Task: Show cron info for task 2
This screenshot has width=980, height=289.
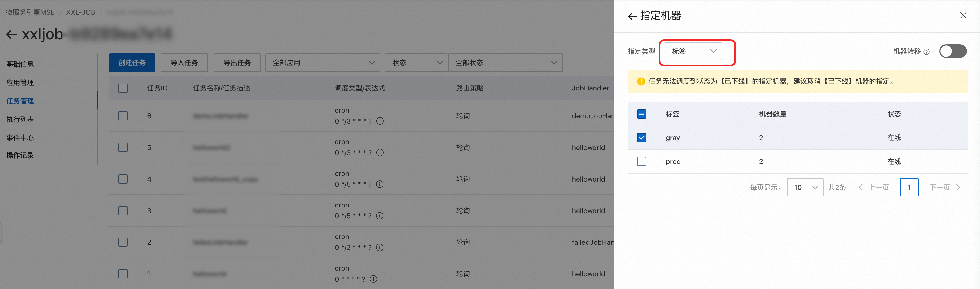Action: pos(380,247)
